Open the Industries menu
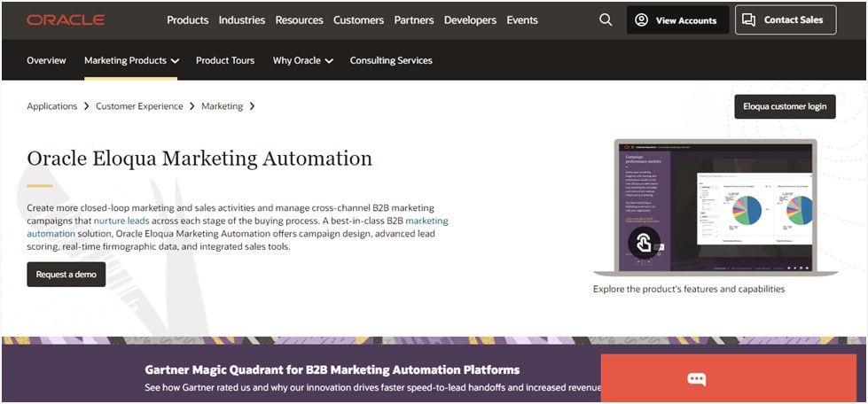Screen dimensions: 868x404 (x=242, y=19)
